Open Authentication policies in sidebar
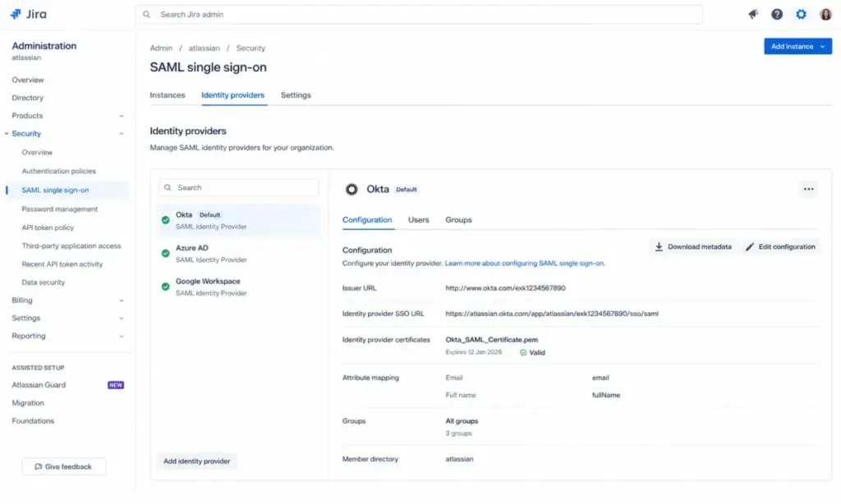This screenshot has height=504, width=841. click(x=58, y=171)
